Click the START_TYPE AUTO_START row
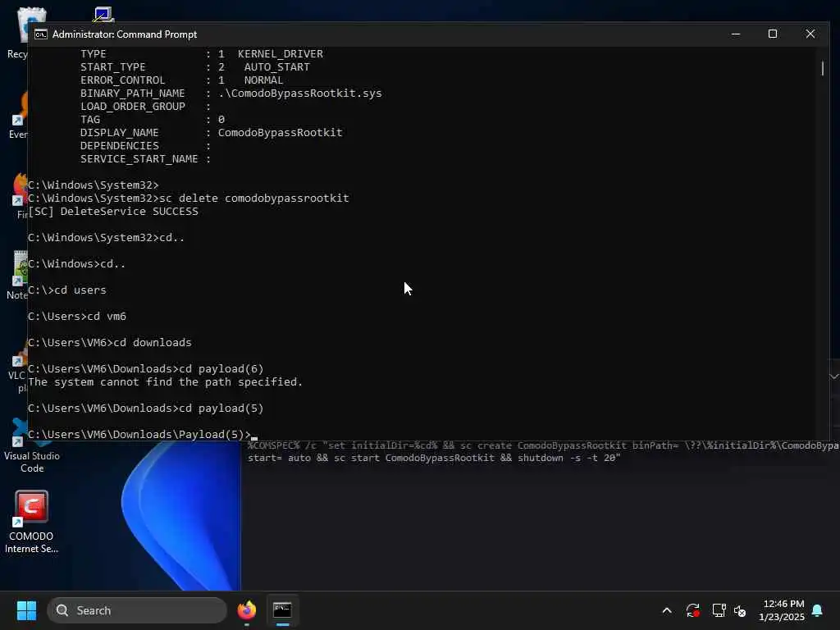The image size is (840, 630). 195,67
